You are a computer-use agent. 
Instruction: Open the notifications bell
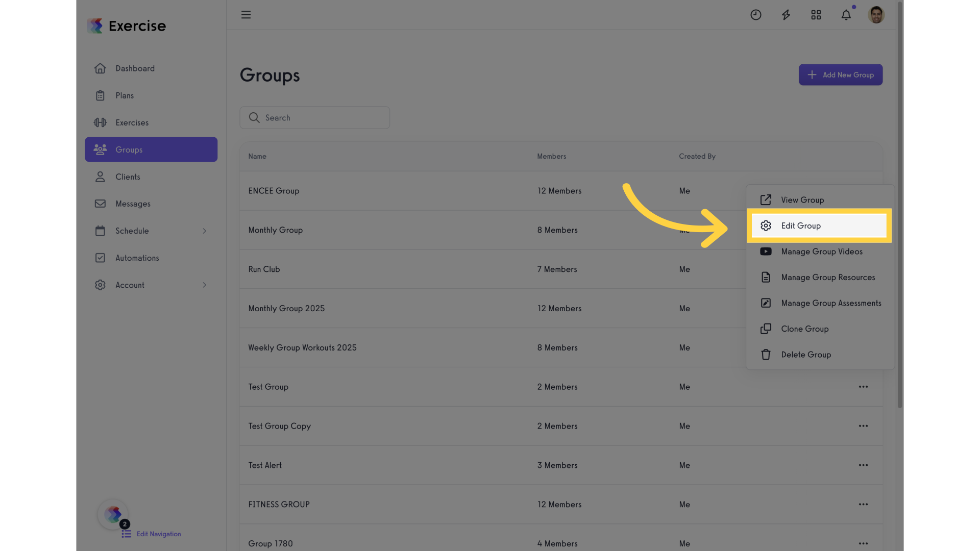(846, 15)
